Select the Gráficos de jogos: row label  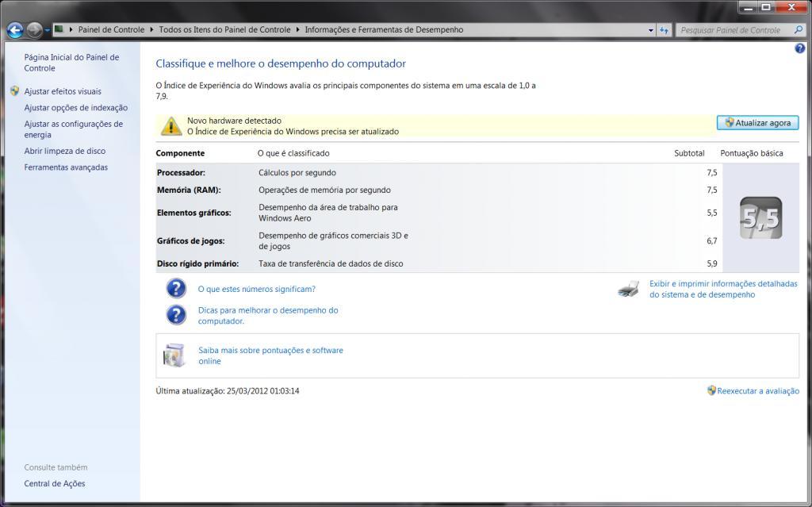click(x=190, y=241)
